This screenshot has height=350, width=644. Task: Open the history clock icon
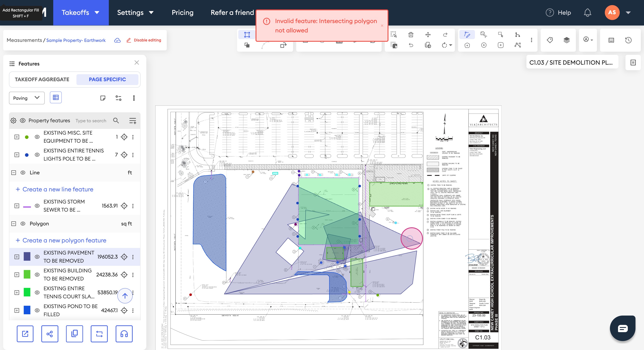click(x=628, y=40)
